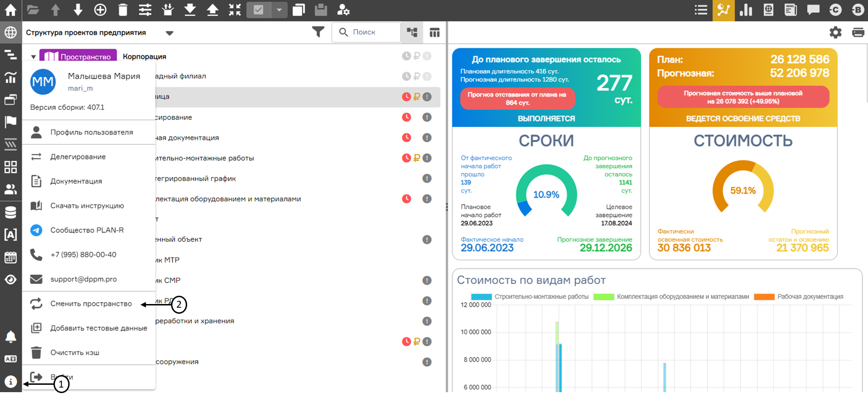868x394 pixels.
Task: Move item down with down arrow
Action: [x=78, y=10]
